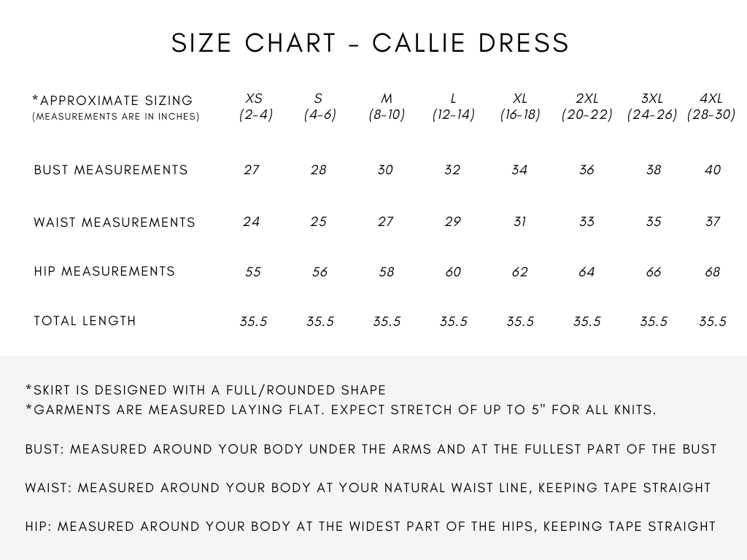The height and width of the screenshot is (560, 747).
Task: Click the skirt full/rounded shape note
Action: [x=206, y=390]
